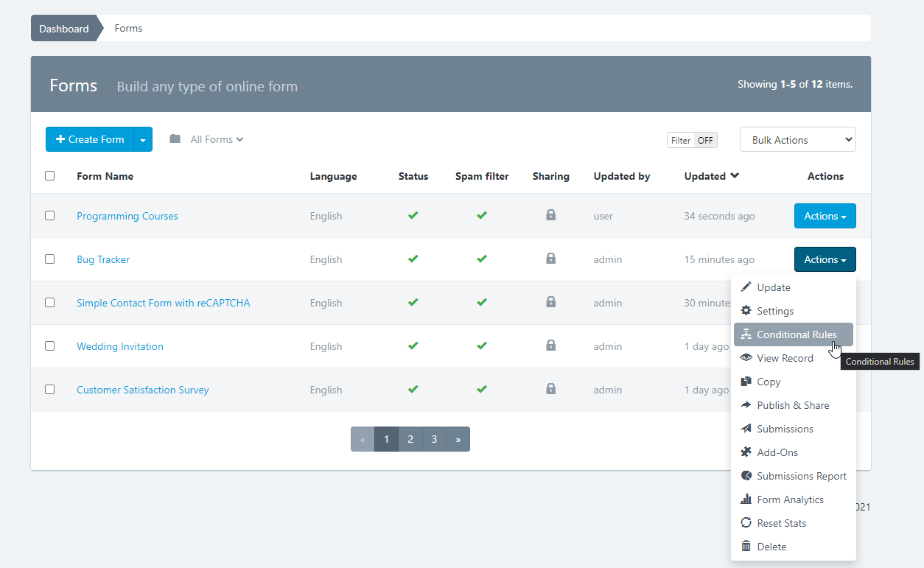Click the puzzle piece Add-Ons icon

pyautogui.click(x=746, y=452)
